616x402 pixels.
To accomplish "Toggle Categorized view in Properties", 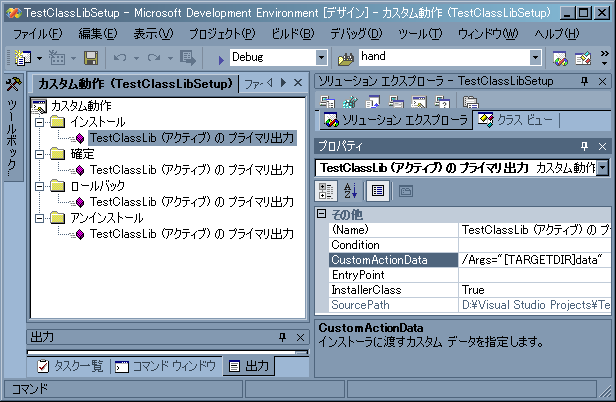I will [x=326, y=191].
